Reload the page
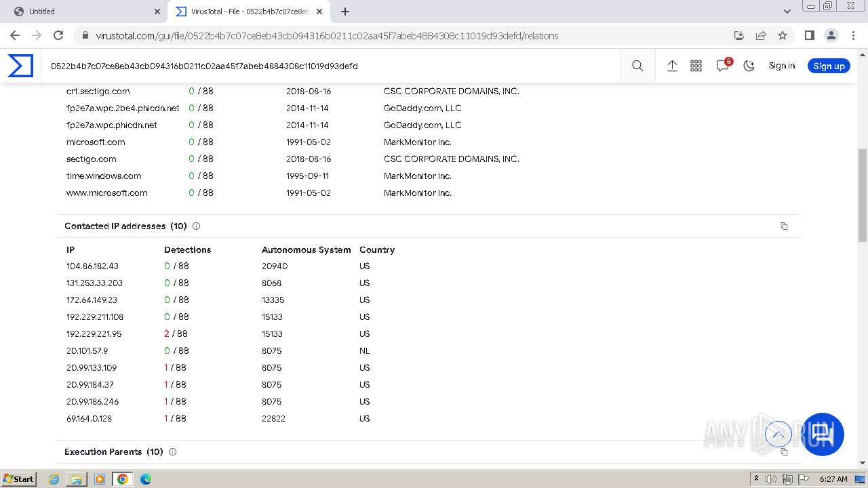The height and width of the screenshot is (488, 868). point(58,35)
